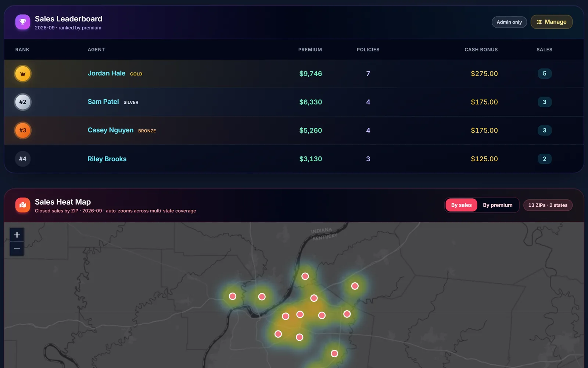Click the CASH BONUS column header
Viewport: 588px width, 368px height.
[481, 50]
